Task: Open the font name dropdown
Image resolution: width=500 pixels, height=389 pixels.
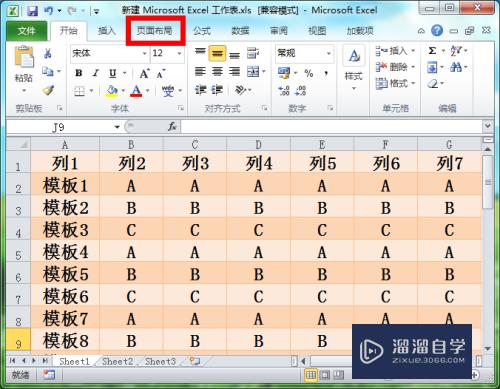Action: click(144, 53)
